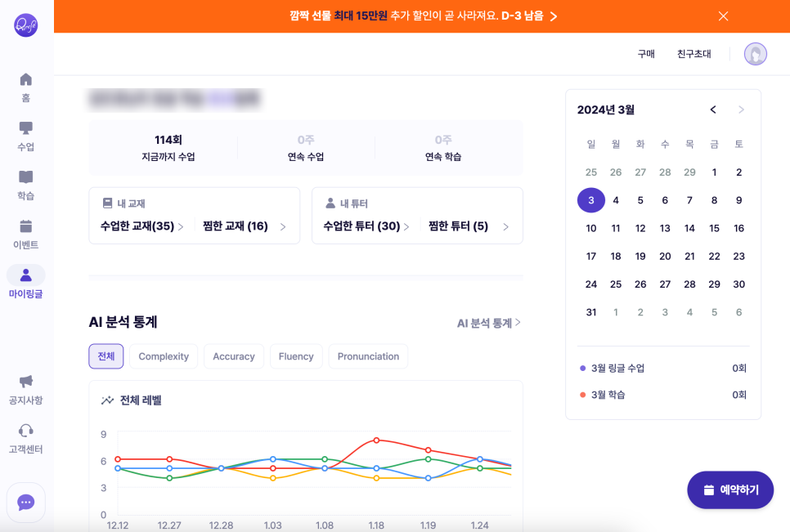Image resolution: width=790 pixels, height=532 pixels.
Task: Click the 전체 레벨 chart icon
Action: [x=107, y=400]
